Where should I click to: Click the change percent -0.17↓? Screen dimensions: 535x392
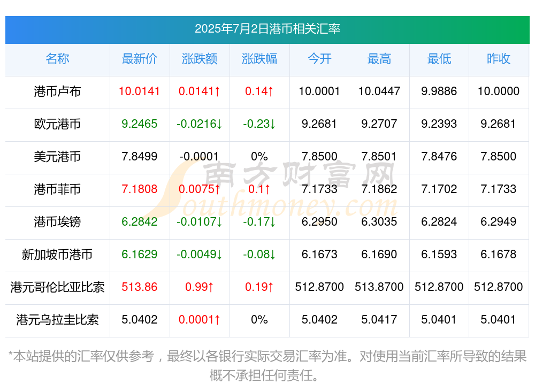(x=259, y=222)
